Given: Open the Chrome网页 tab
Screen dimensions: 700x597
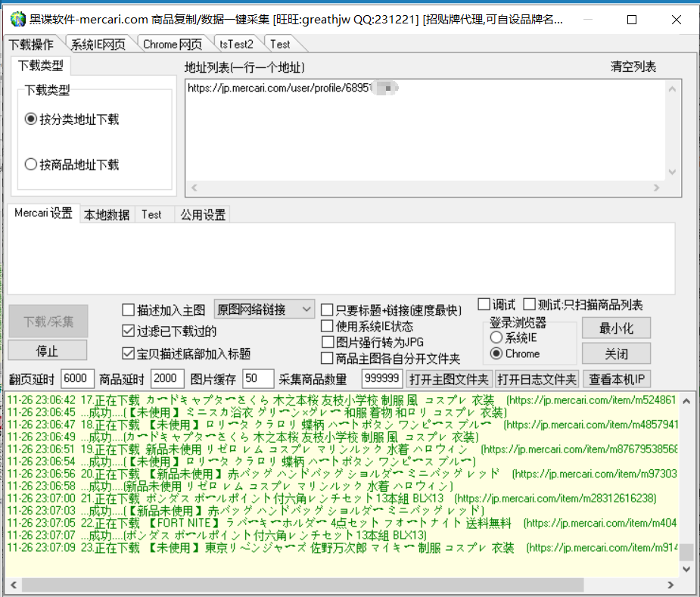Looking at the screenshot, I should [x=173, y=44].
